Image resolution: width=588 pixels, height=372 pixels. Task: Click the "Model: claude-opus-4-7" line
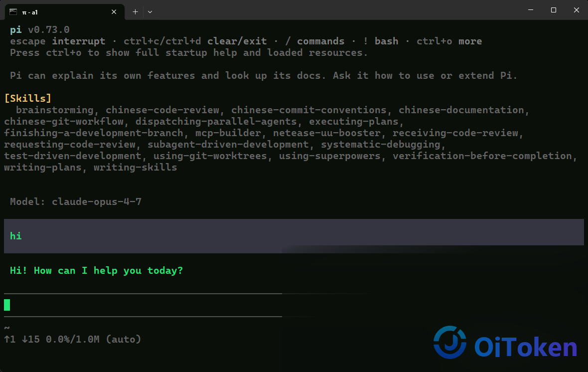(x=76, y=201)
